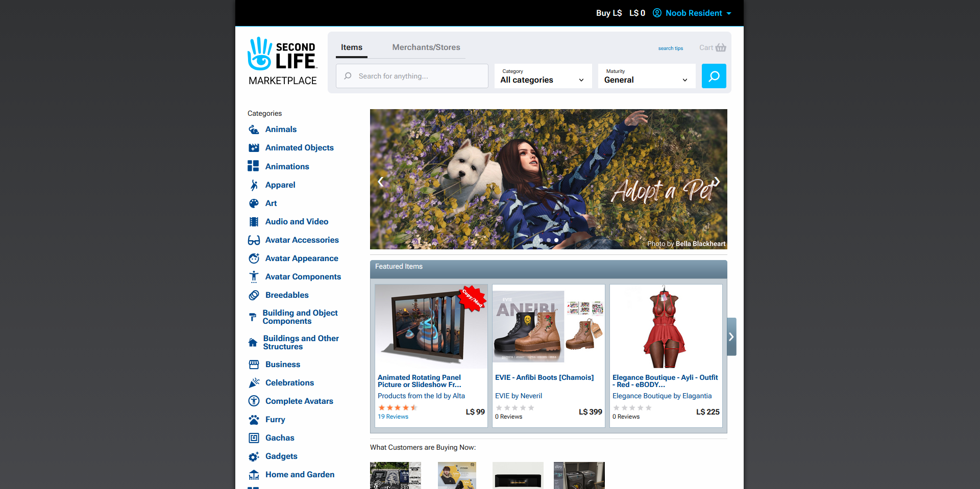Image resolution: width=980 pixels, height=489 pixels.
Task: Click the Art palette icon
Action: coord(254,203)
